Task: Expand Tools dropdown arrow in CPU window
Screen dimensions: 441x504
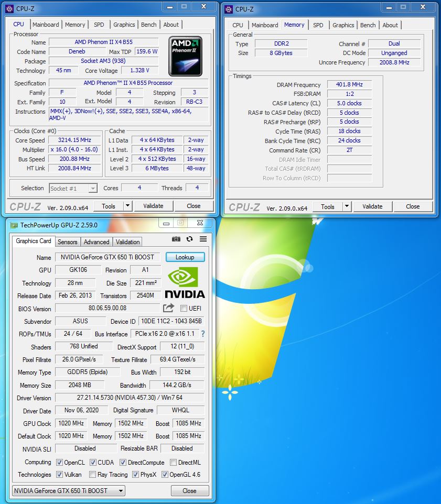Action: pos(128,206)
